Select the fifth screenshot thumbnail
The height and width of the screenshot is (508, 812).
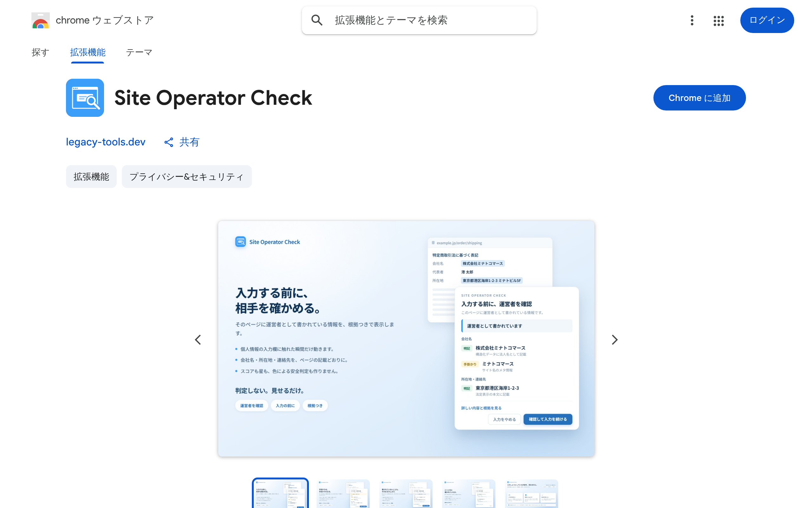coord(532,493)
